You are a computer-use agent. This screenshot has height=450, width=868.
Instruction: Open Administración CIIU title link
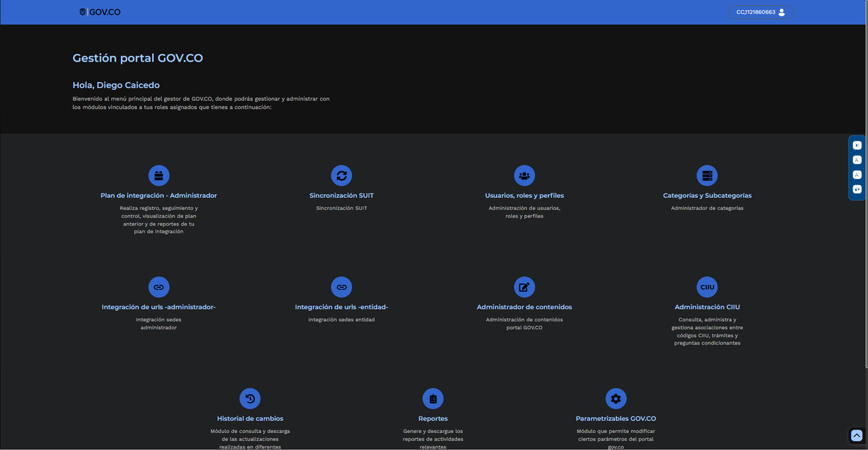707,307
